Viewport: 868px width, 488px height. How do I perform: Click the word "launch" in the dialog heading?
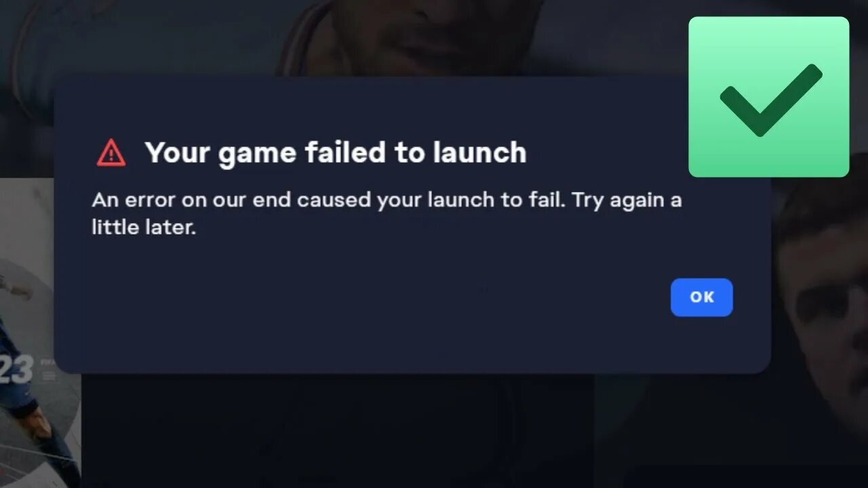pyautogui.click(x=478, y=152)
